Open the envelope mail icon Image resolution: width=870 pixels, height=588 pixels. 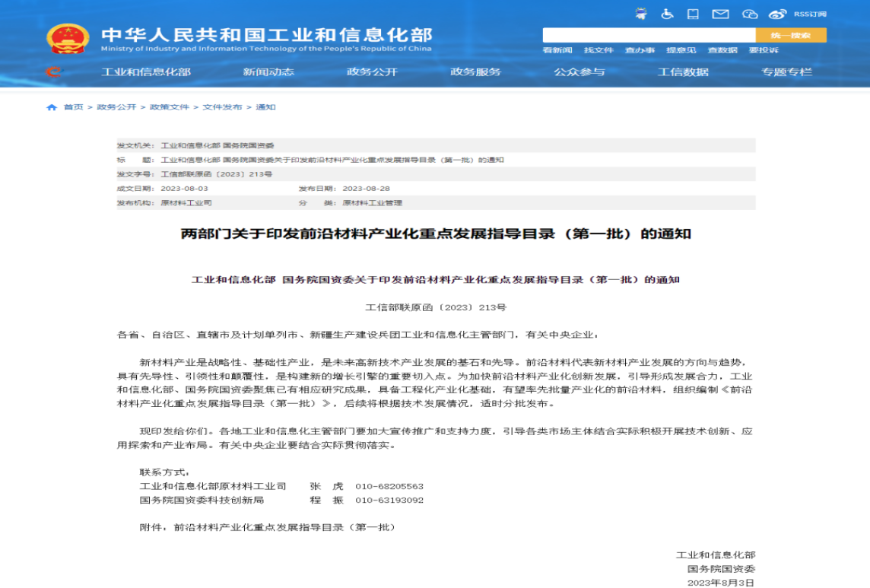pyautogui.click(x=719, y=14)
